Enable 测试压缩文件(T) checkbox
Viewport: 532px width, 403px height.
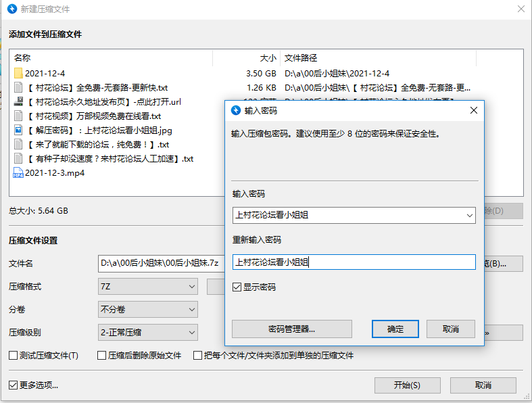point(14,356)
